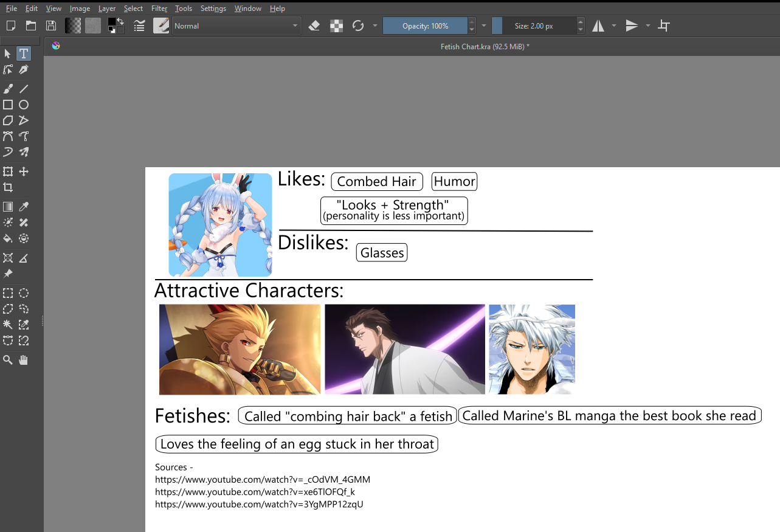Viewport: 780px width, 532px height.
Task: Select the Measure tool
Action: pos(24,258)
